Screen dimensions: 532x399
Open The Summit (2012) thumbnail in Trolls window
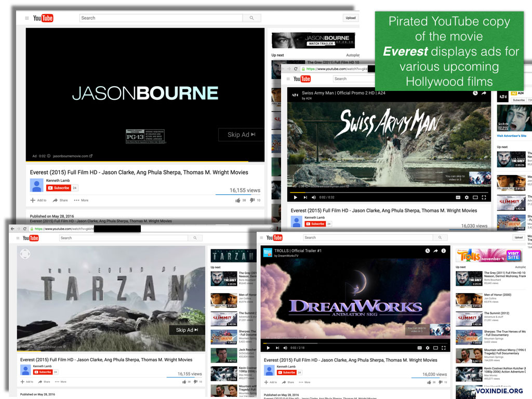pos(469,320)
